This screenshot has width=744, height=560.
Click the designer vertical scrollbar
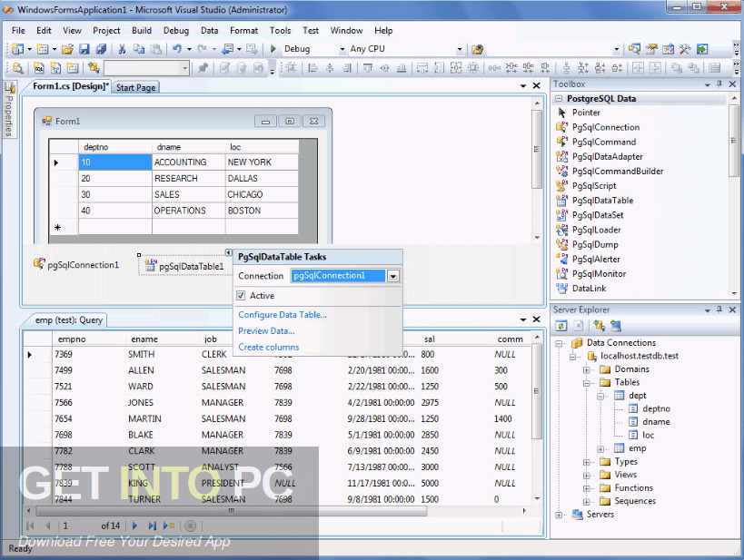coord(537,149)
